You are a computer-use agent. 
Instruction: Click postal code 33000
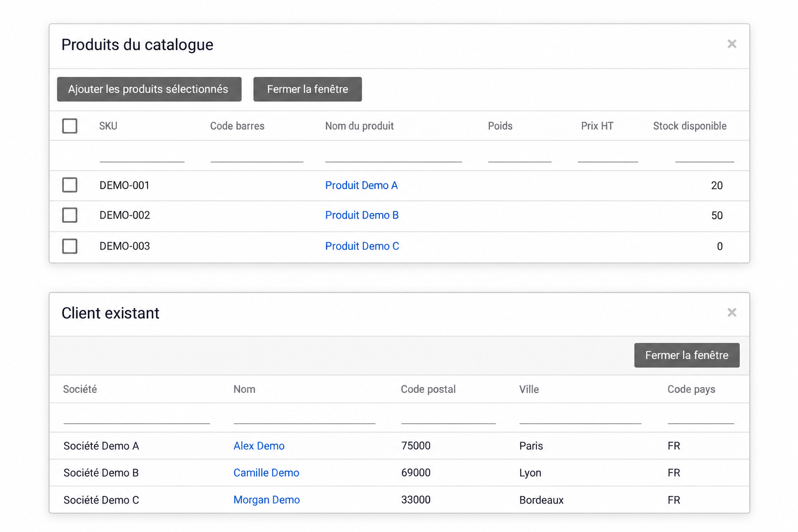(416, 500)
